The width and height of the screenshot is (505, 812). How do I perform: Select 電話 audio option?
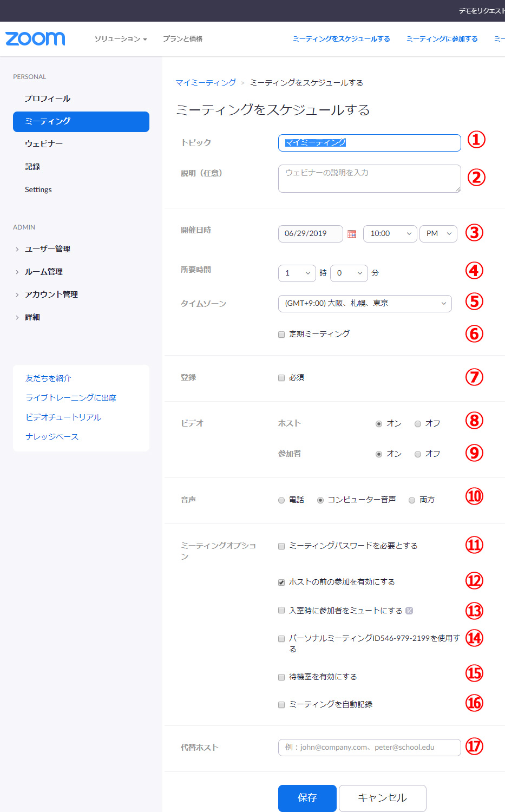tap(281, 500)
